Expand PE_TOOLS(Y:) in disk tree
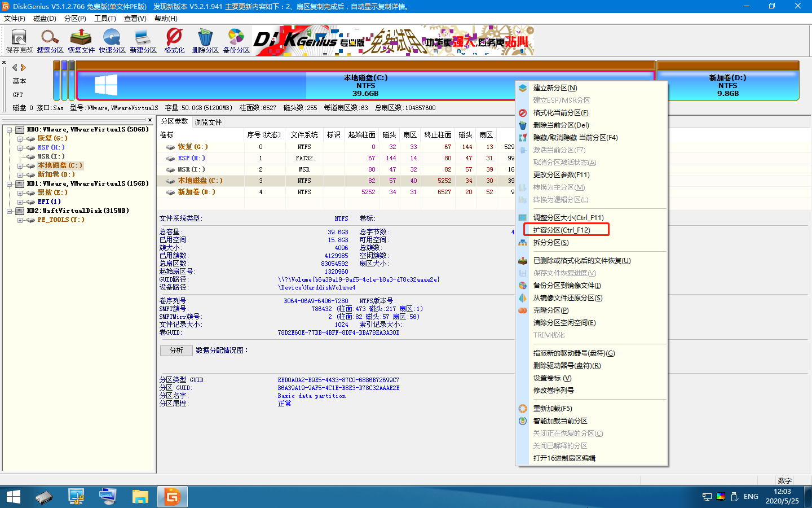The width and height of the screenshot is (812, 508). [20, 220]
